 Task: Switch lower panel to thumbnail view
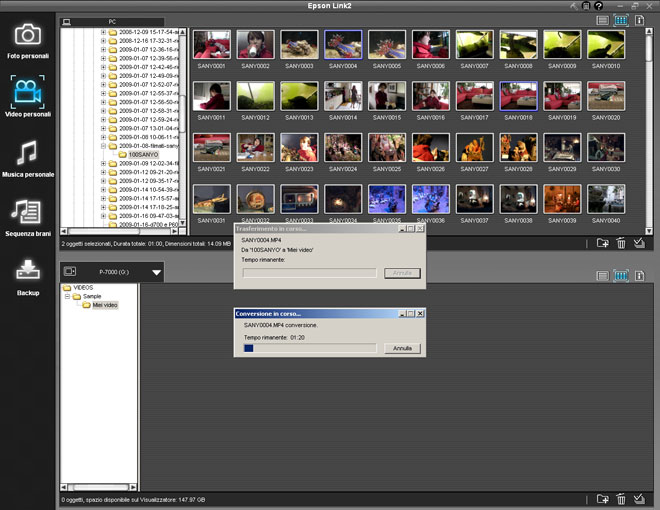click(621, 276)
